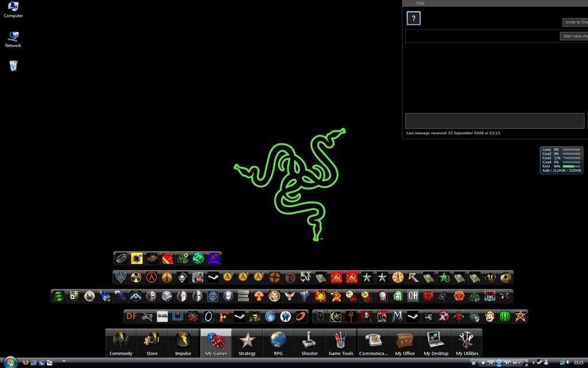Open the Store dock tab

pyautogui.click(x=152, y=343)
